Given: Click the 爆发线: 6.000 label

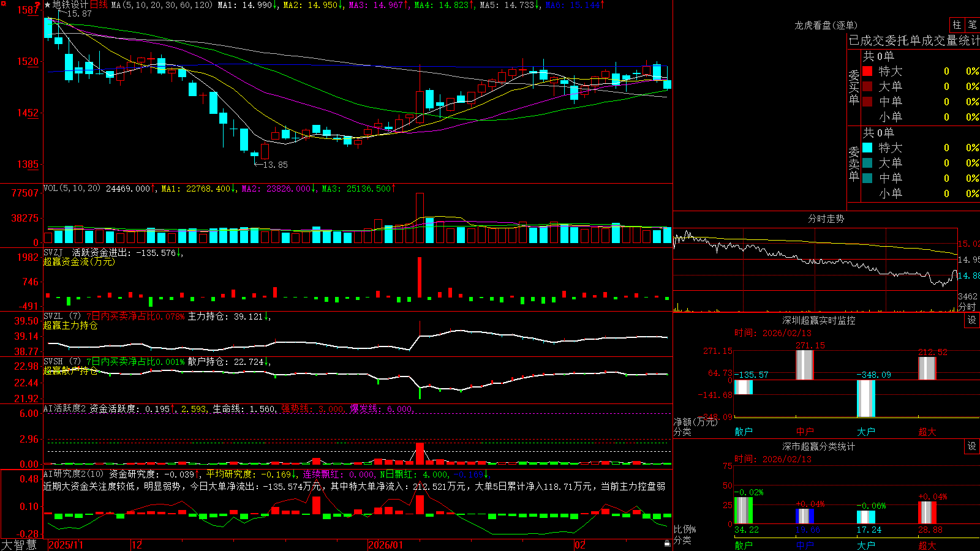Looking at the screenshot, I should click(x=382, y=408).
